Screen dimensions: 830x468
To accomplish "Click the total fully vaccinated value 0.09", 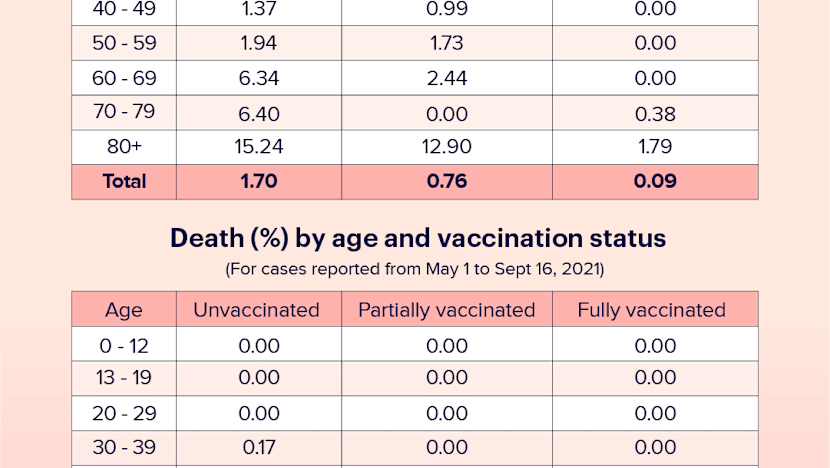I will [x=655, y=181].
